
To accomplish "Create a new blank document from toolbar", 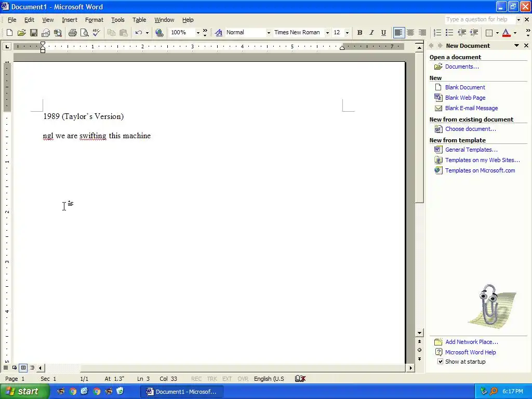I will [9, 33].
